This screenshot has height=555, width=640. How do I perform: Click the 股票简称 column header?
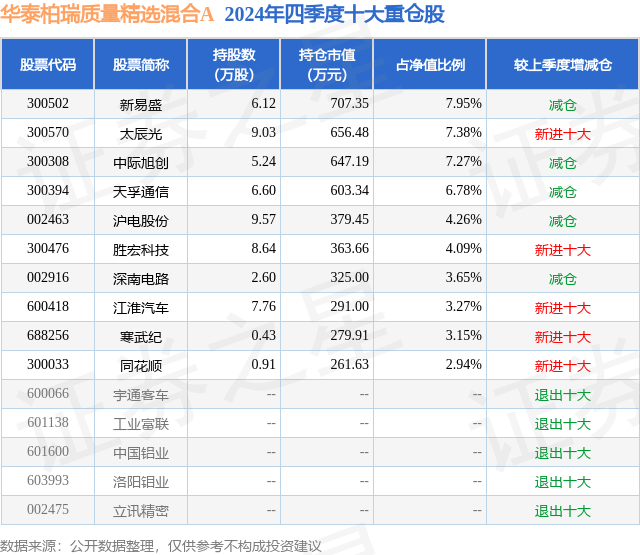pyautogui.click(x=141, y=64)
